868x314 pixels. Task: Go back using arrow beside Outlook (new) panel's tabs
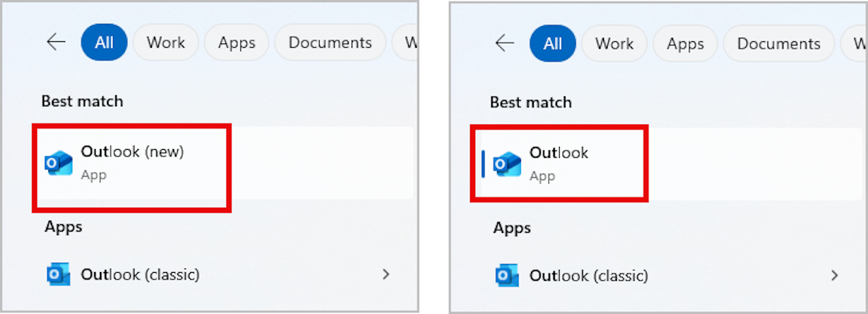(x=56, y=42)
